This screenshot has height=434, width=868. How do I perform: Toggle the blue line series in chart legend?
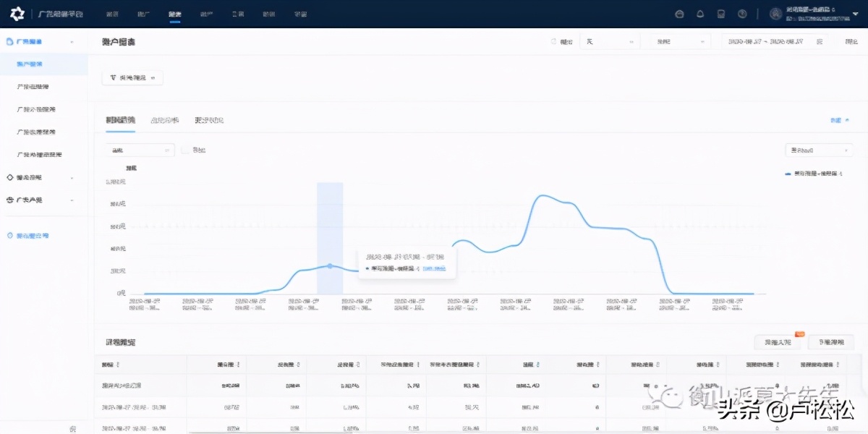click(x=814, y=174)
